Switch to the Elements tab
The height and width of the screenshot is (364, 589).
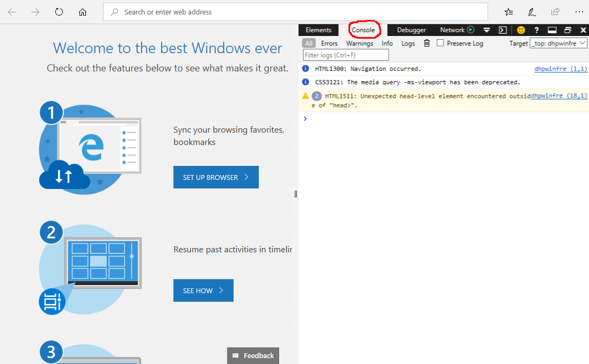[x=318, y=30]
